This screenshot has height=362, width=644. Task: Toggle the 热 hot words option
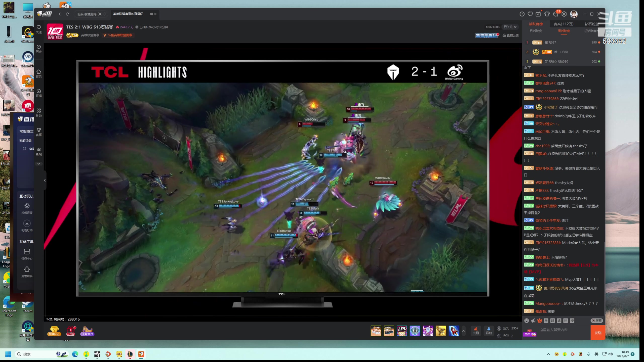point(566,321)
